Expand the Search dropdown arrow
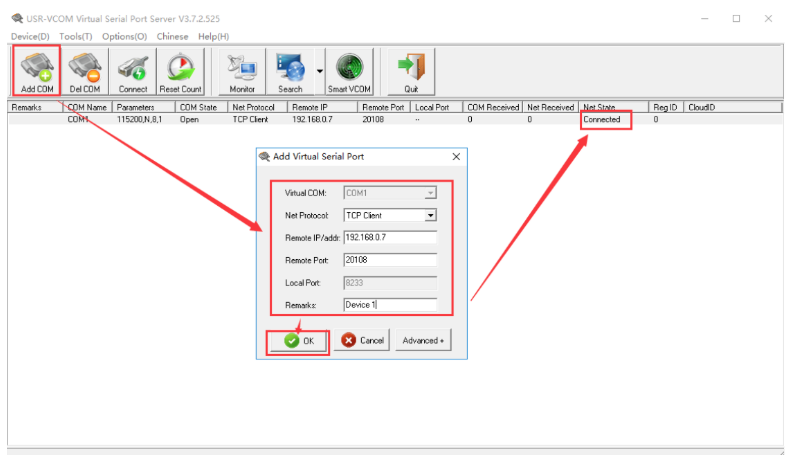The width and height of the screenshot is (789, 460). tap(320, 71)
